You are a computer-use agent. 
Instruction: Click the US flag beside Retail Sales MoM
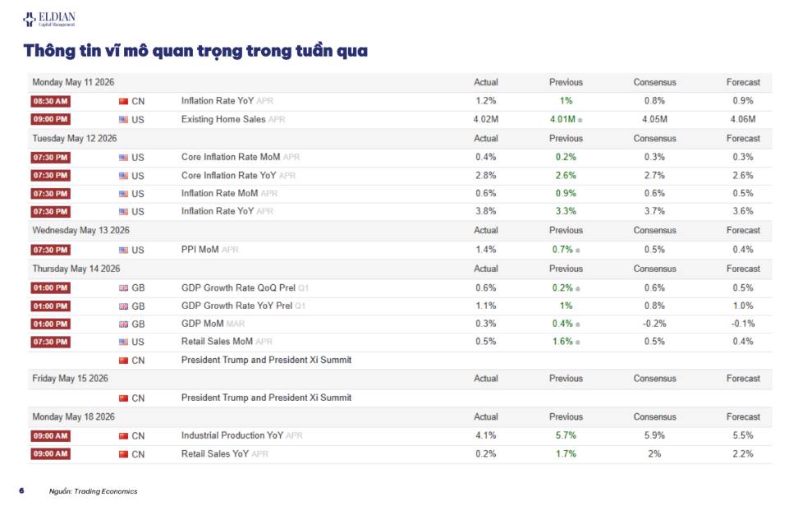(123, 342)
